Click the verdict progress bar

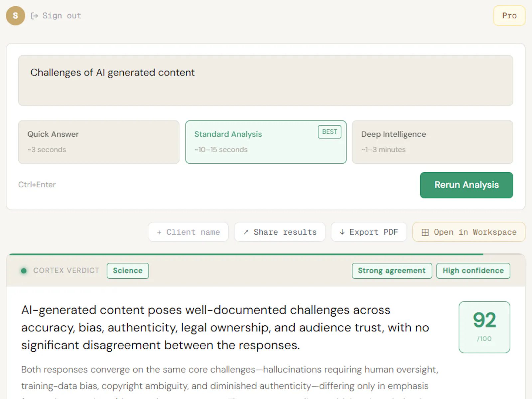(266, 254)
